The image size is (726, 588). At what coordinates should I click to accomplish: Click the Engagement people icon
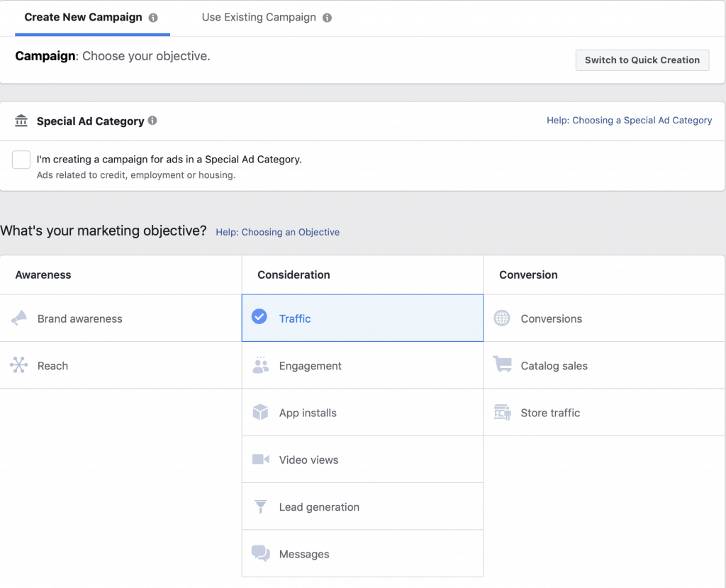click(260, 365)
